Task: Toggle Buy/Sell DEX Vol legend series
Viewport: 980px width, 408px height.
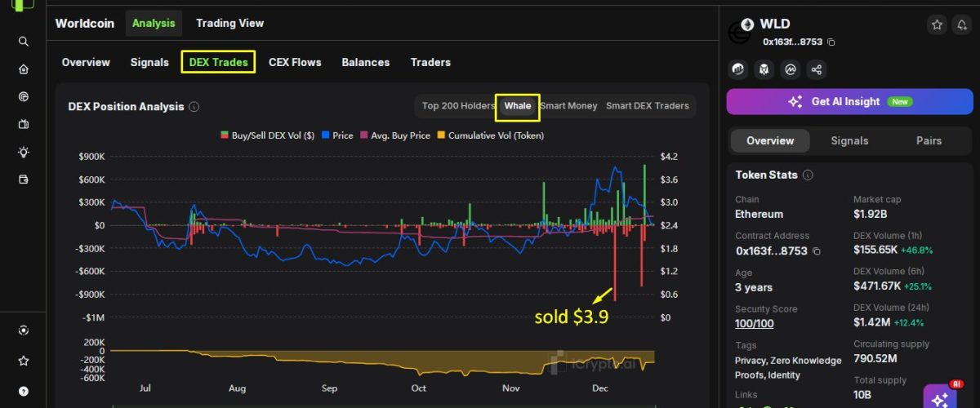Action: pyautogui.click(x=267, y=135)
